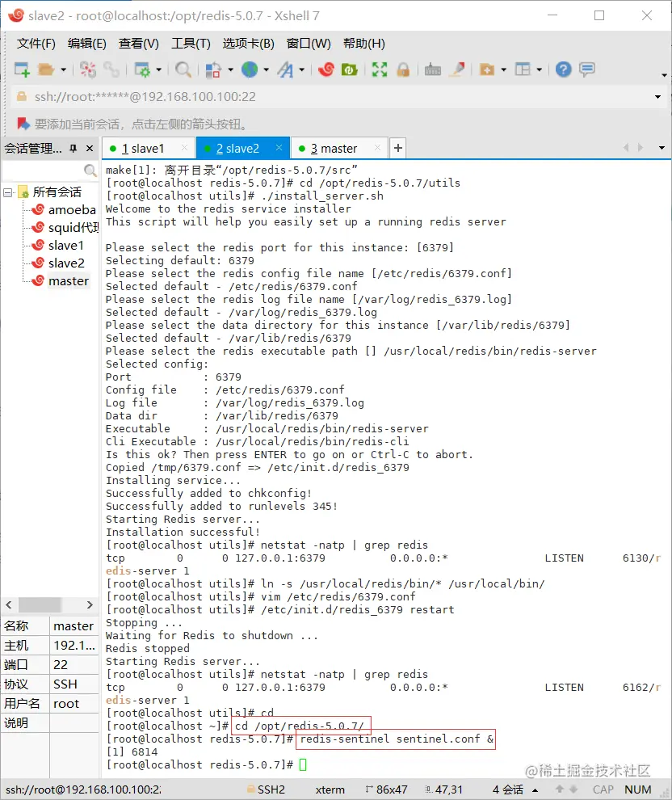The height and width of the screenshot is (800, 672).
Task: Expand the address bar dropdown
Action: (657, 97)
